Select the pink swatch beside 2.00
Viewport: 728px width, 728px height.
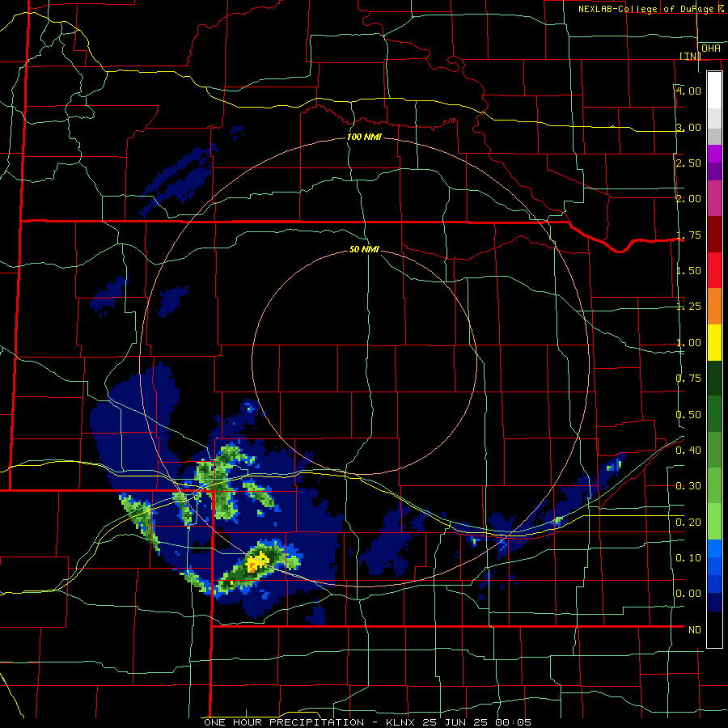pyautogui.click(x=714, y=198)
